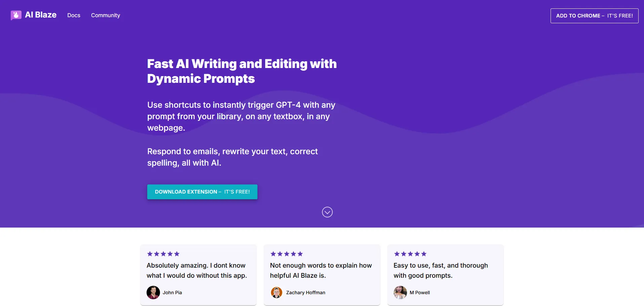Click the John Pia reviewer name
Screen dimensions: 644x306
tap(172, 293)
